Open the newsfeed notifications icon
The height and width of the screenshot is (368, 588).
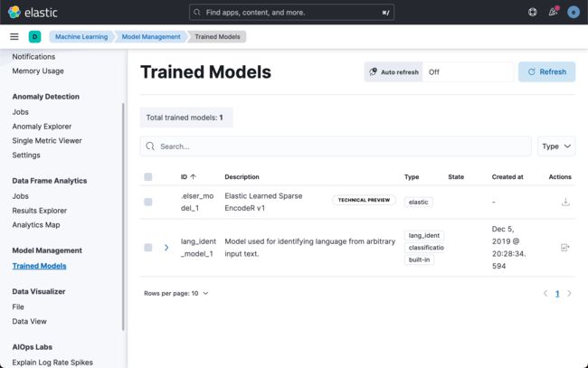click(553, 12)
